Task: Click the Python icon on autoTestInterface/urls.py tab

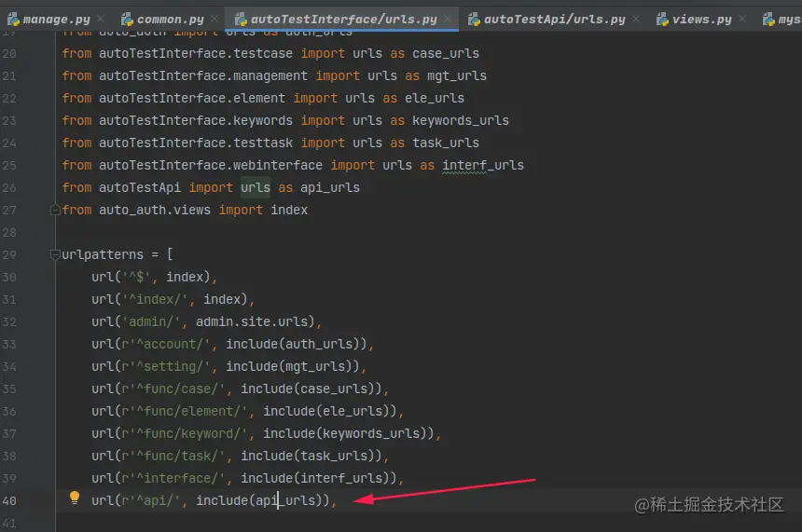Action: (241, 20)
